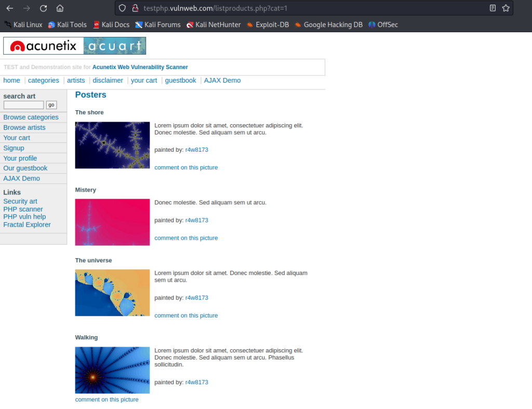Screen dimensions: 532x409
Task: Select the artists navigation item
Action: [76, 81]
